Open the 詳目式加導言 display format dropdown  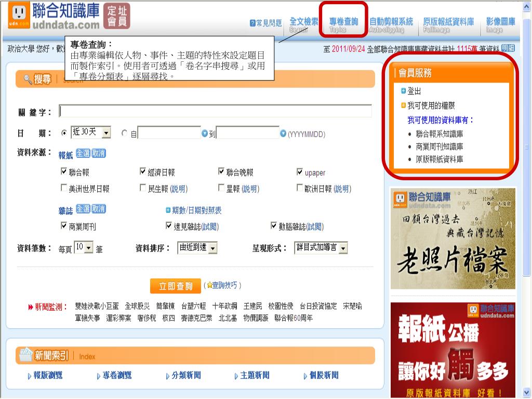coord(321,248)
